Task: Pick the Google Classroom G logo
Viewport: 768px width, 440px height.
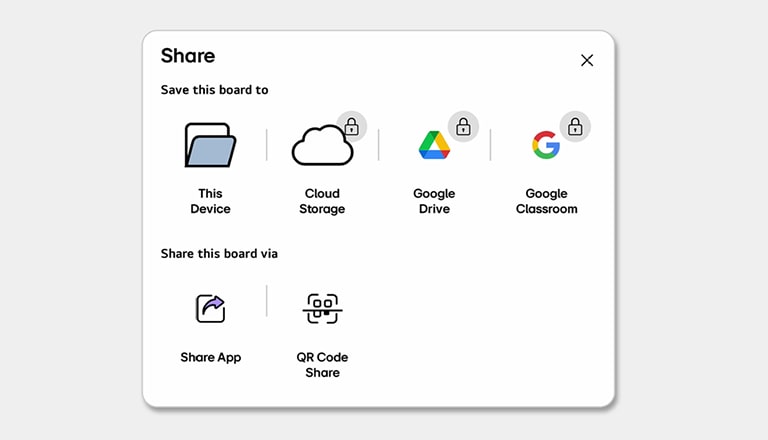Action: [545, 146]
